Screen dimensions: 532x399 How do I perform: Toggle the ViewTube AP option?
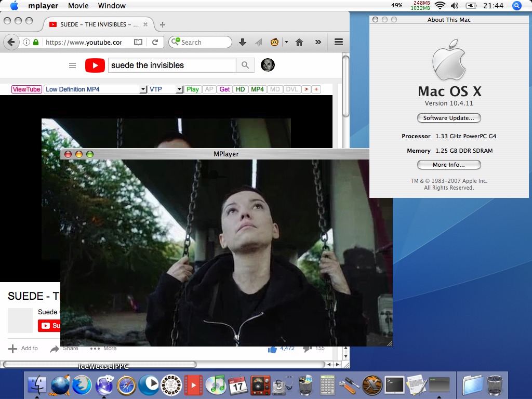point(209,89)
